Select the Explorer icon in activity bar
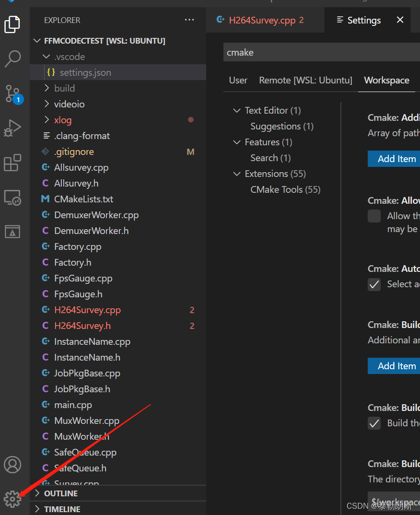Screen dimensions: 420x515 tap(12, 24)
